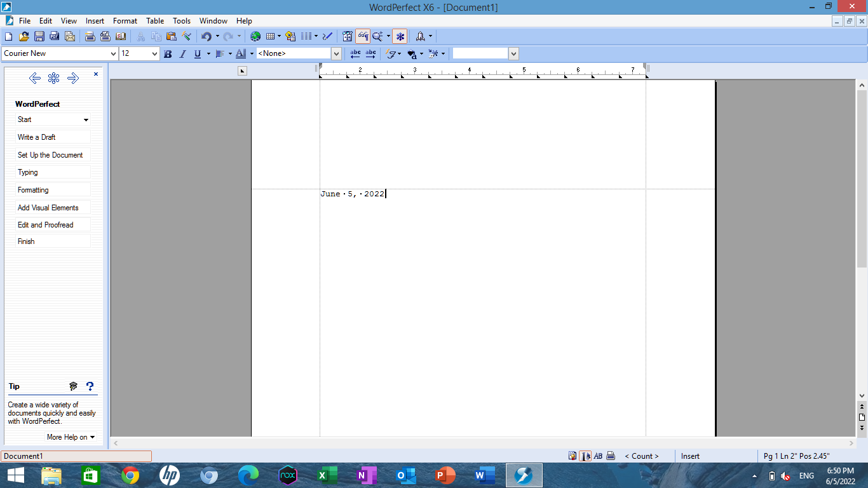Open the paragraph style dropdown showing None
The height and width of the screenshot is (488, 868).
pos(336,53)
